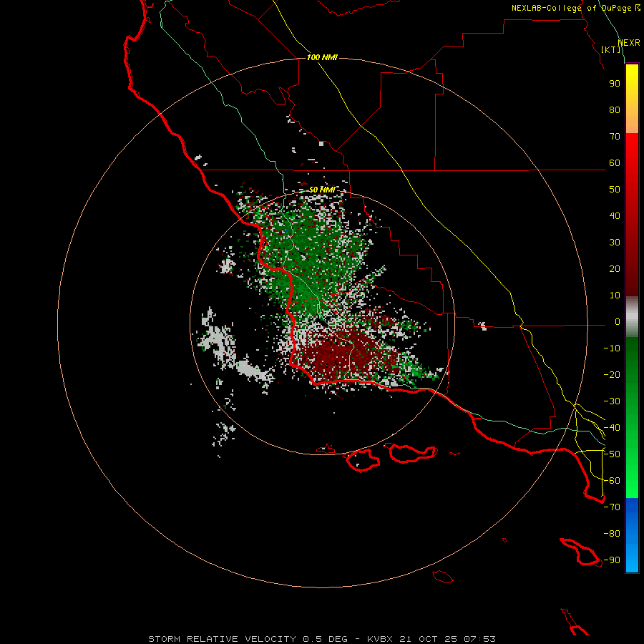Click the -60 value on velocity scale
The height and width of the screenshot is (644, 644).
612,481
